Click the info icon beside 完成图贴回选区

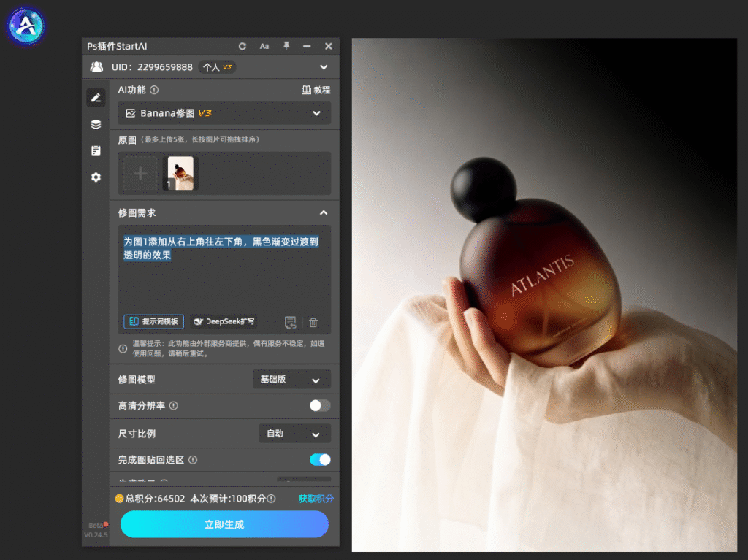[x=193, y=460]
